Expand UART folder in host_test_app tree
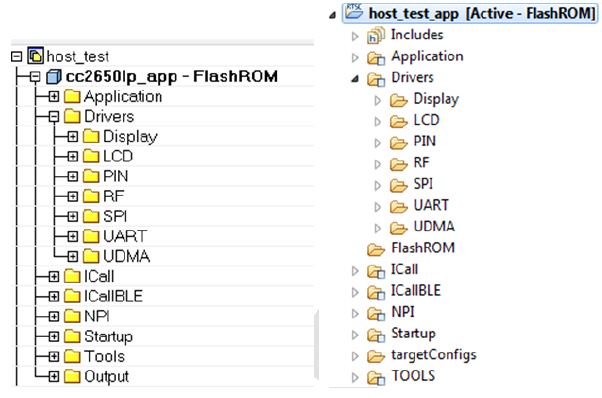Viewport: 602px width, 398px height. click(x=378, y=207)
